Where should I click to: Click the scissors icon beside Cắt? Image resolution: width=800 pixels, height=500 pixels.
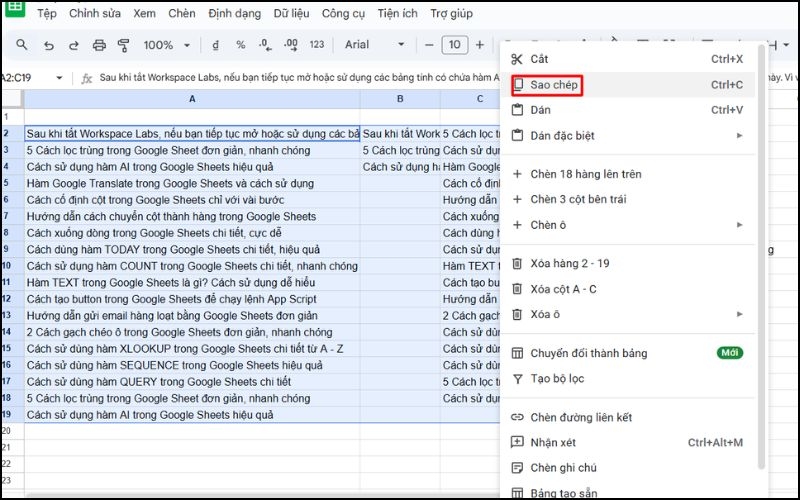(517, 59)
